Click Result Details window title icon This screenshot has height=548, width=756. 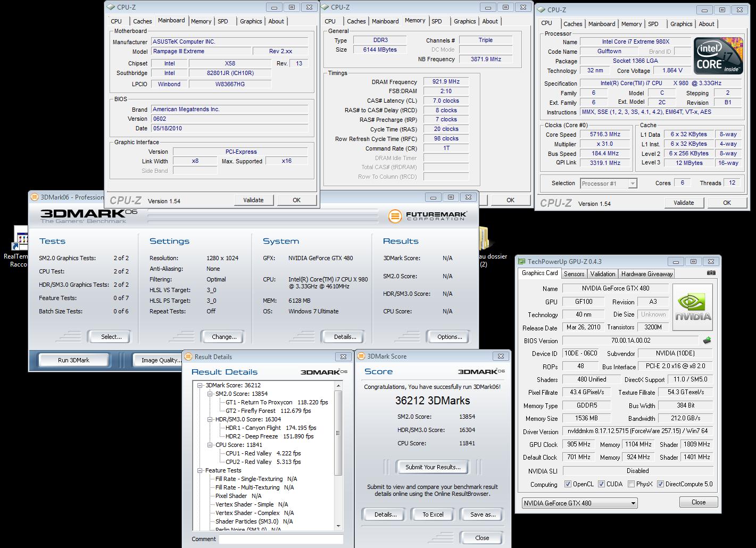click(x=189, y=356)
